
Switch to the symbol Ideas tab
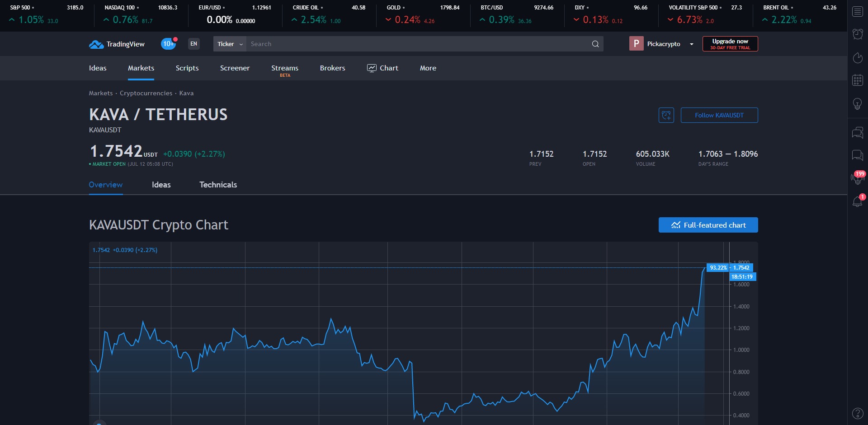[x=161, y=185]
